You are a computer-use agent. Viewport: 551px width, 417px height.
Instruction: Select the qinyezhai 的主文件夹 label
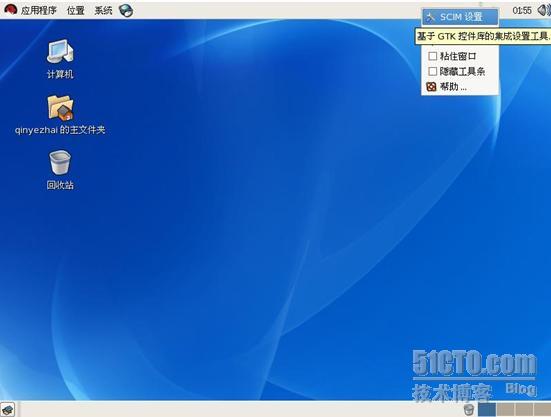tap(60, 130)
